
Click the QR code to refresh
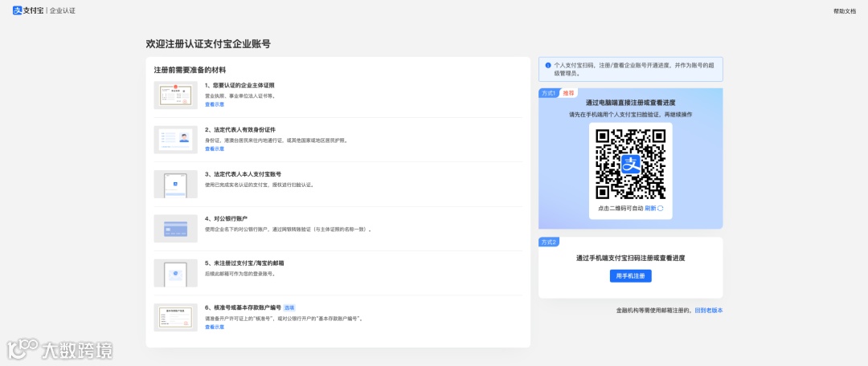631,164
